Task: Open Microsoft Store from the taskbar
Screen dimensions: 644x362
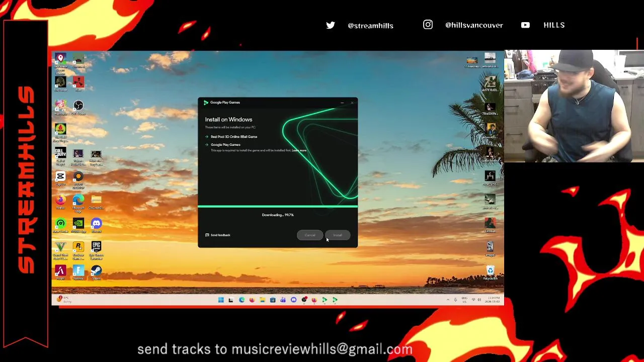Action: (x=273, y=300)
